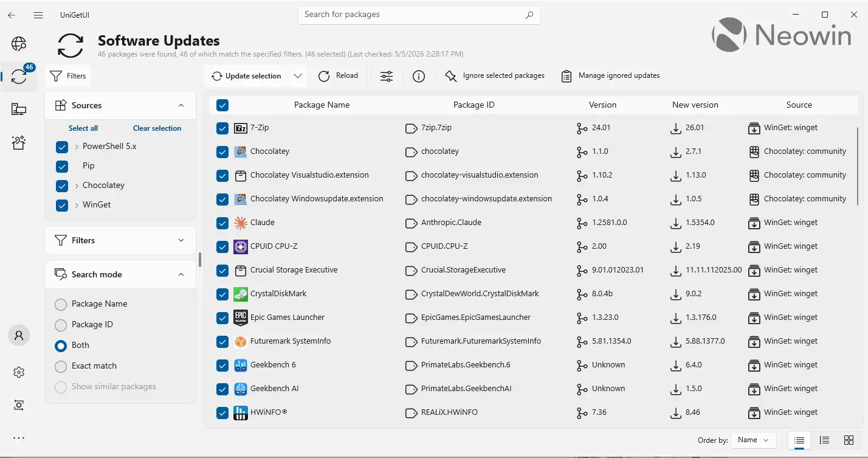
Task: Select the Package Name search mode radio
Action: pyautogui.click(x=61, y=304)
